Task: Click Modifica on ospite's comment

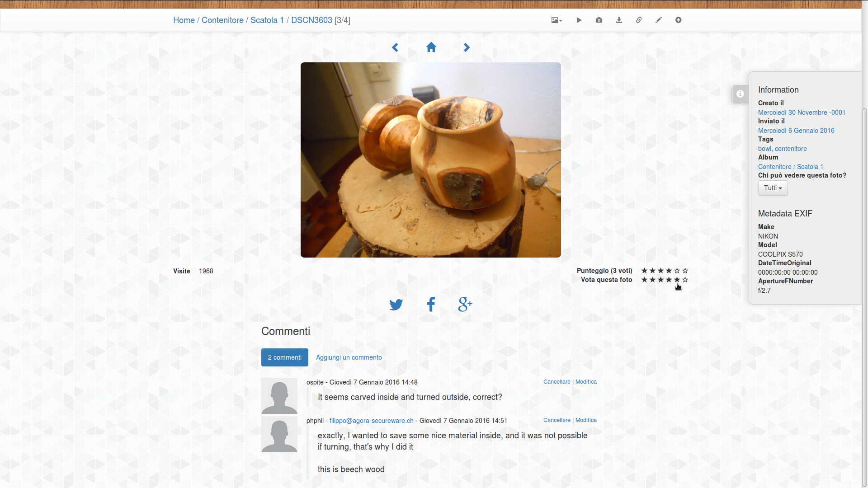Action: (586, 382)
